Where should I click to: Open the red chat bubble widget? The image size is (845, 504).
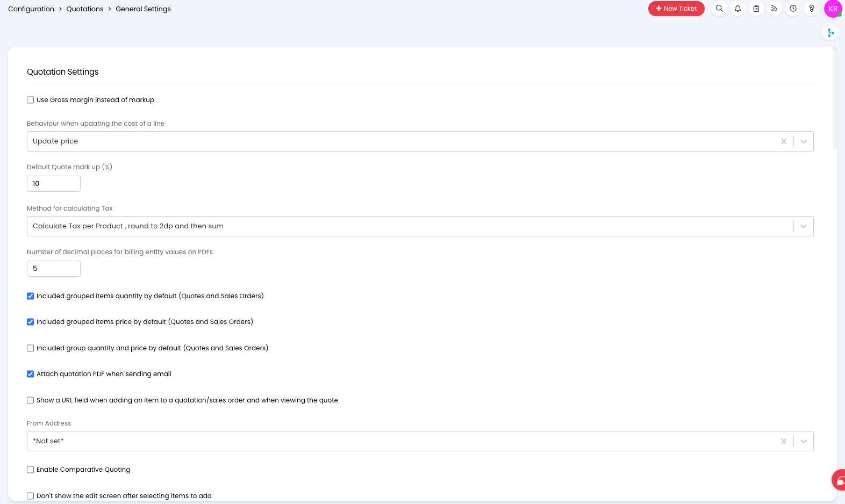(x=839, y=480)
